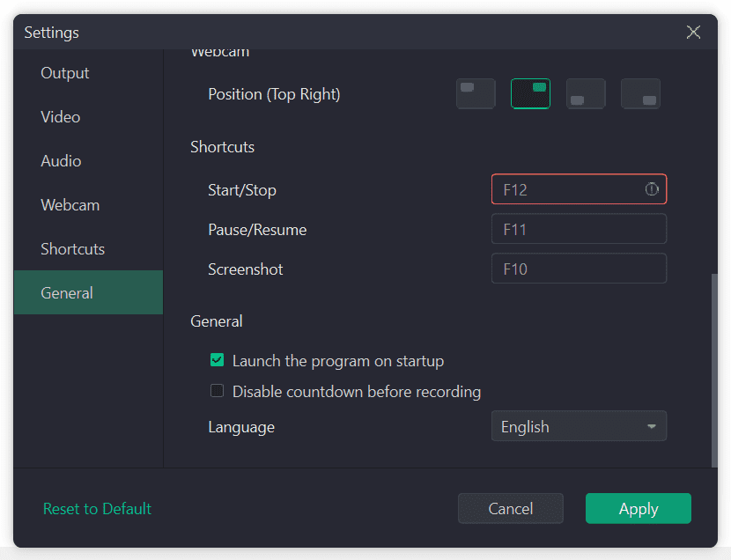Open the Language dropdown

coord(578,426)
